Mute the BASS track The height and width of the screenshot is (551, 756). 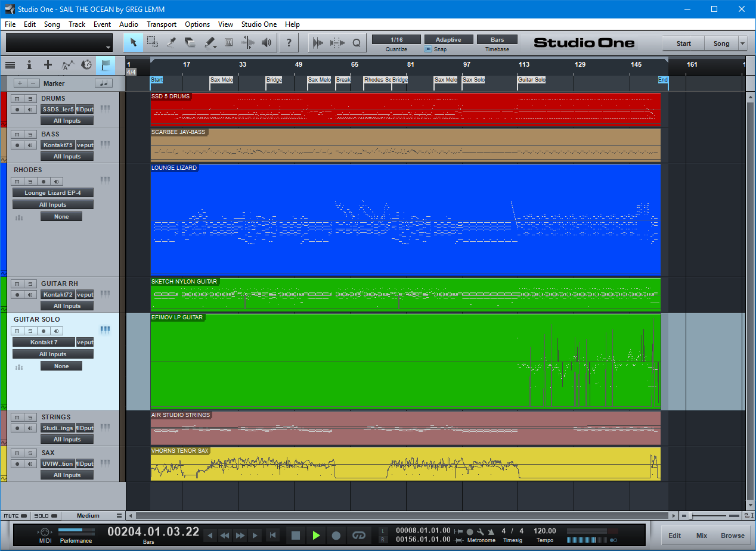click(17, 134)
